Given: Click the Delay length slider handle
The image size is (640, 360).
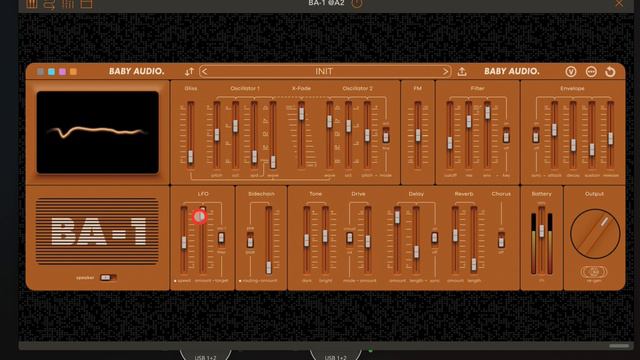Looking at the screenshot, I should pos(416,251).
